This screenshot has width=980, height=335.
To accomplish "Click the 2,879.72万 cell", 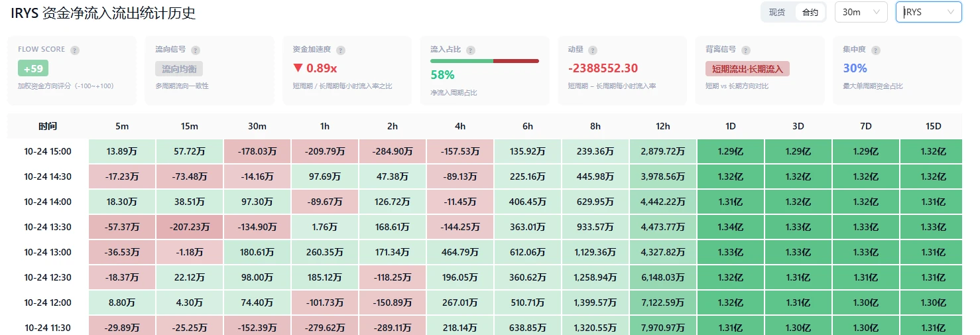I will 663,151.
